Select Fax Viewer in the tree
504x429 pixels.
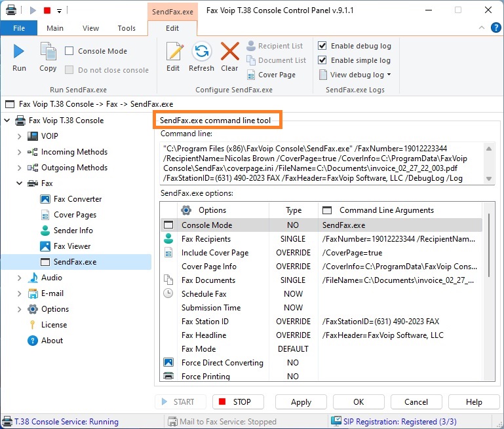66,246
